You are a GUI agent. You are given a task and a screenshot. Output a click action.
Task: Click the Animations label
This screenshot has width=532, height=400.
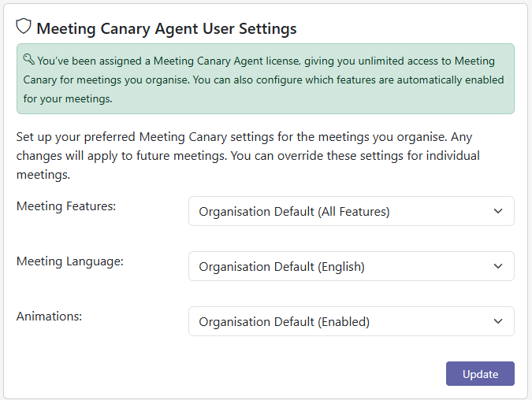[49, 317]
